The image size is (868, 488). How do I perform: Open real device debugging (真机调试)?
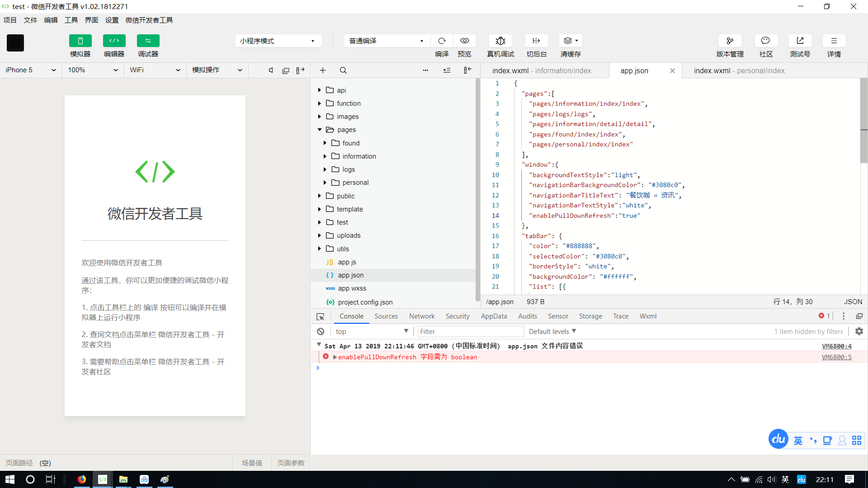point(500,41)
